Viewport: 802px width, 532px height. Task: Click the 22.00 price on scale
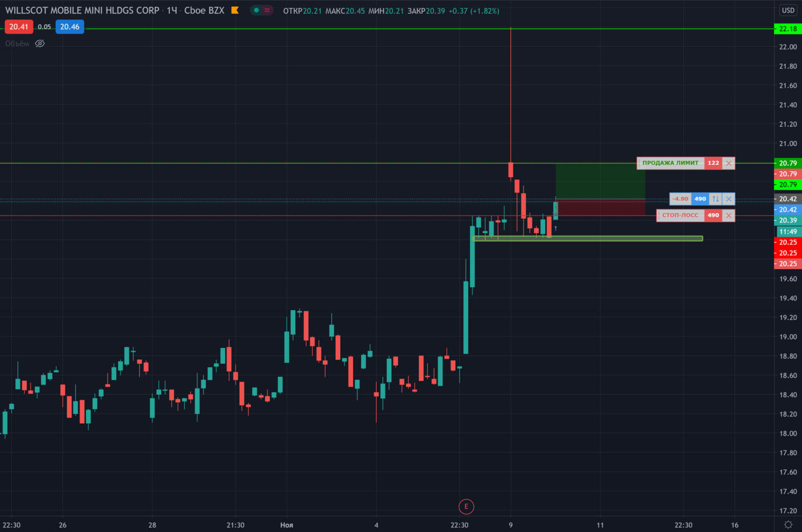point(788,47)
